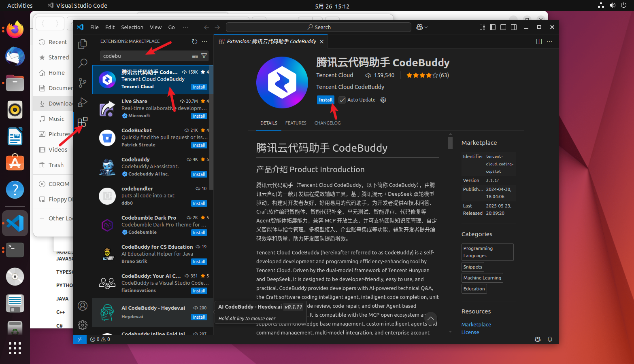Open remote window indicator in status bar
634x364 pixels.
coord(80,339)
